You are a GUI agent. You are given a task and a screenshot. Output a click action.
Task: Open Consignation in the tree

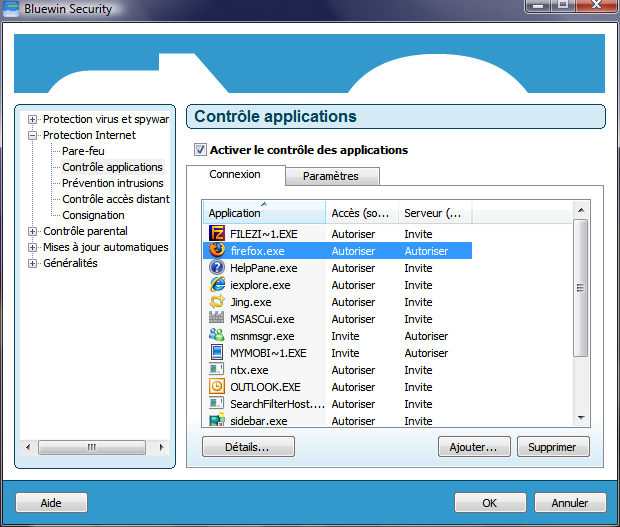pyautogui.click(x=93, y=215)
